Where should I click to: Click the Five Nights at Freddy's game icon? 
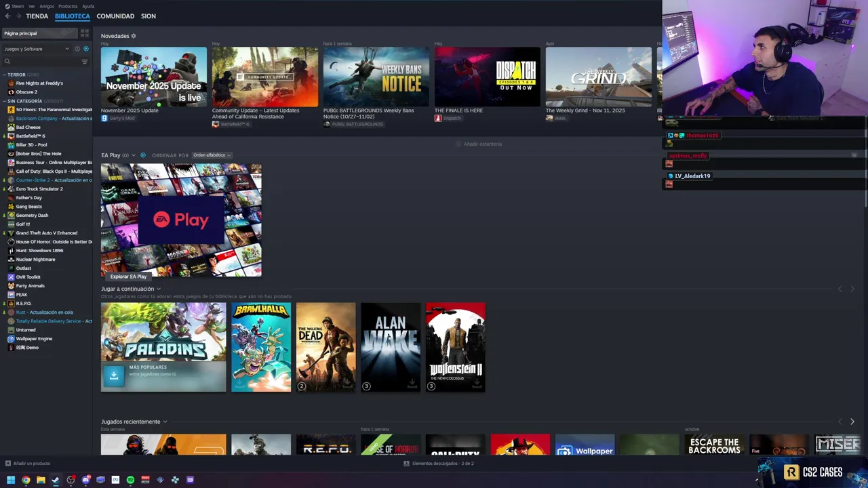tap(11, 83)
